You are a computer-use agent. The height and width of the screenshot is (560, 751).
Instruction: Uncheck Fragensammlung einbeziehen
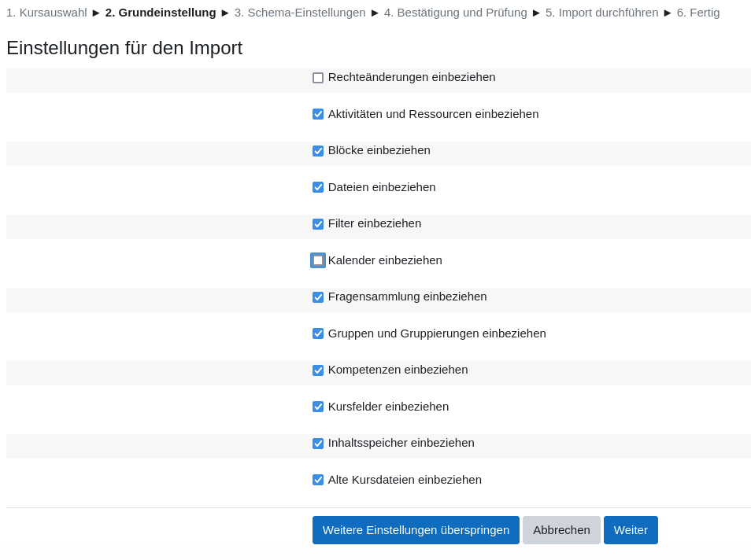tap(318, 297)
